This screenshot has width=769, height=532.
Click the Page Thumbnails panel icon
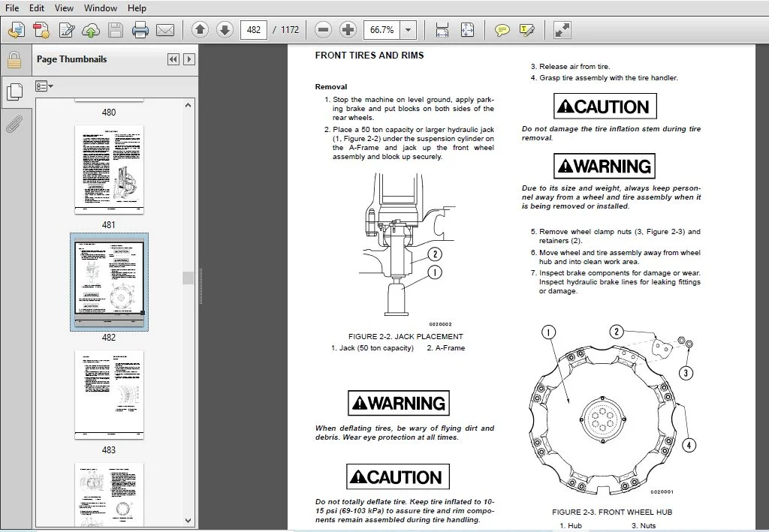coord(14,92)
